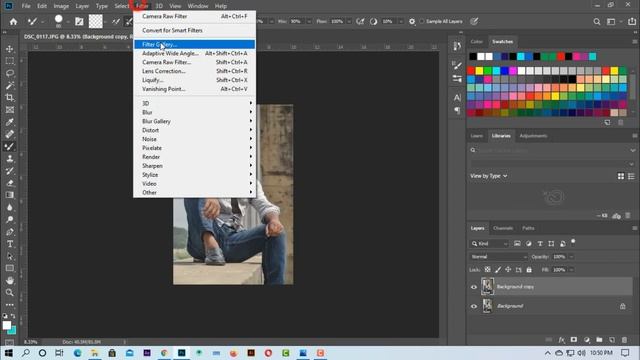
Task: Select the Zoom tool in toolbar
Action: (x=9, y=293)
